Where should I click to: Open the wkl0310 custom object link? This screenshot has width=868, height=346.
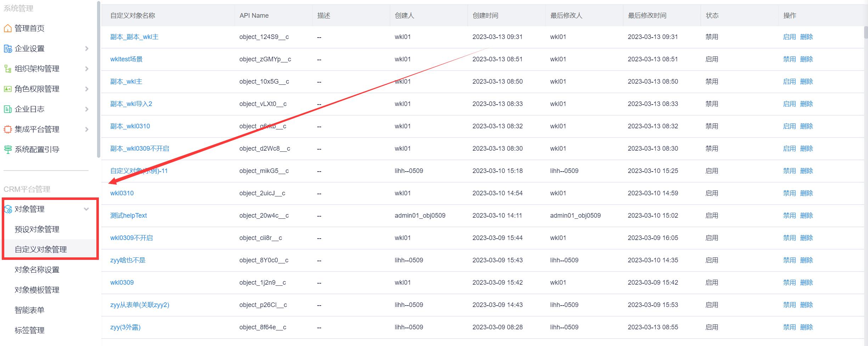pos(122,193)
